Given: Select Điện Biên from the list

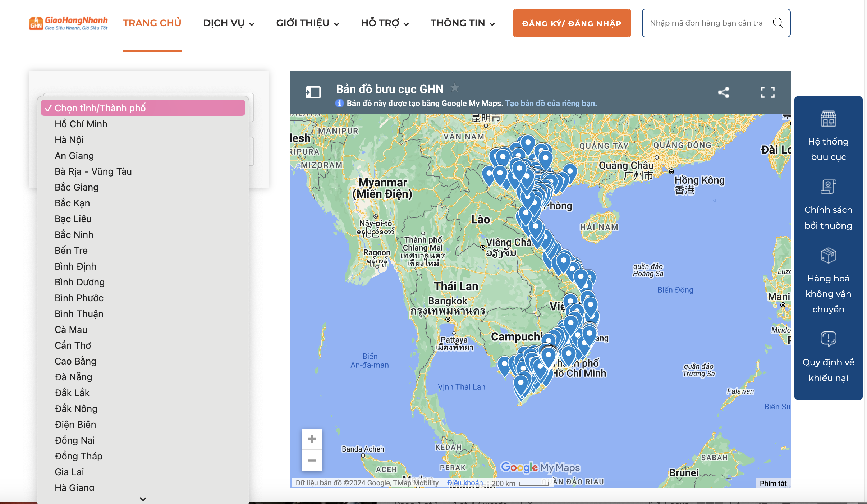Looking at the screenshot, I should click(x=143, y=425).
